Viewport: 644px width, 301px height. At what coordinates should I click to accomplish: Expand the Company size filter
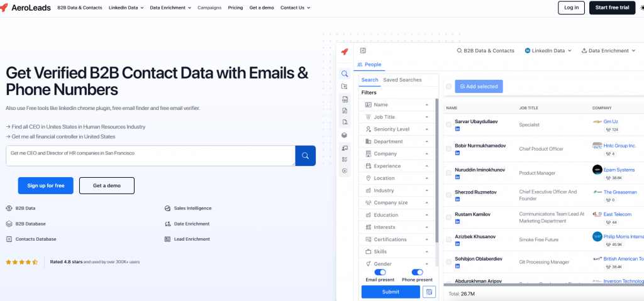coord(397,203)
